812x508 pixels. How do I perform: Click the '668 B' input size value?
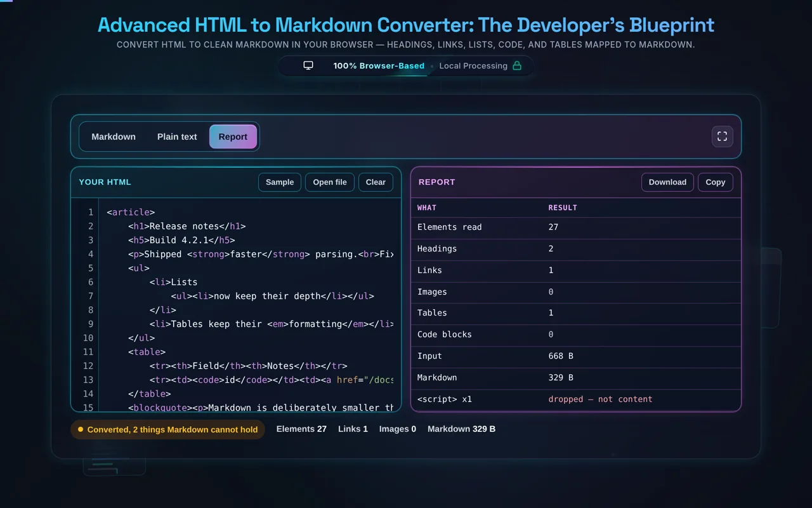[561, 356]
